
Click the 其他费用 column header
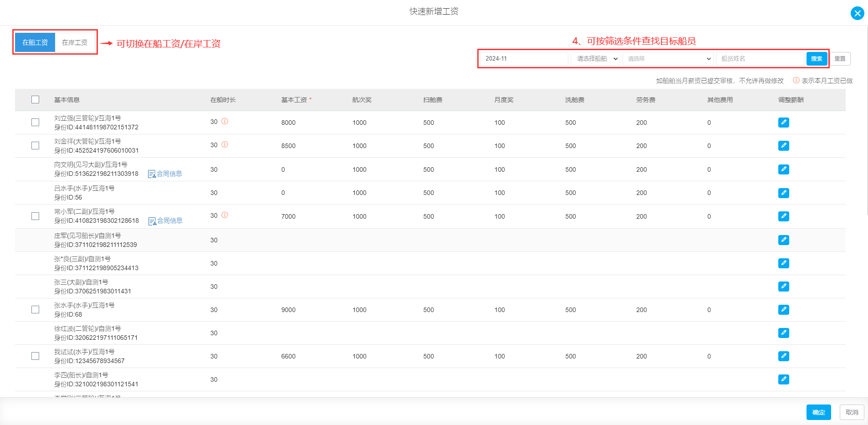coord(720,100)
